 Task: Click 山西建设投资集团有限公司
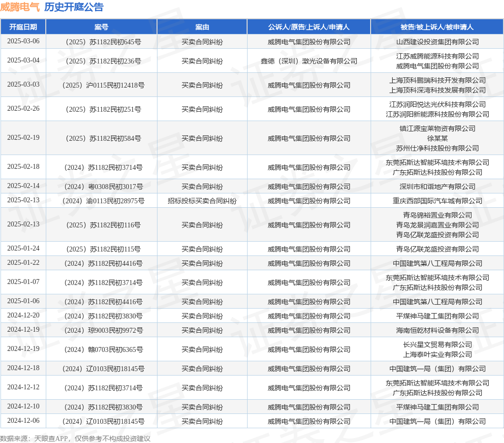click(438, 42)
